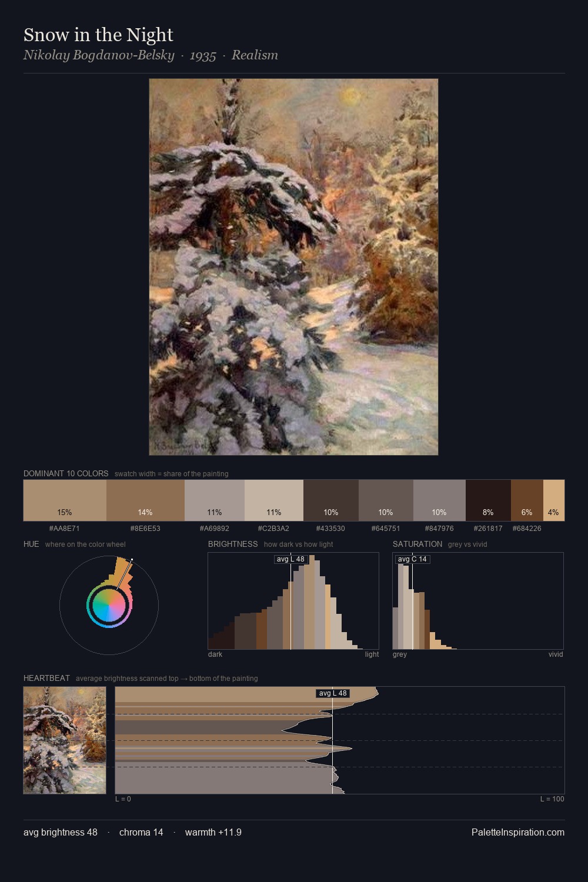Pick the #847976 swatch
Image resolution: width=588 pixels, height=882 pixels.
[x=439, y=500]
